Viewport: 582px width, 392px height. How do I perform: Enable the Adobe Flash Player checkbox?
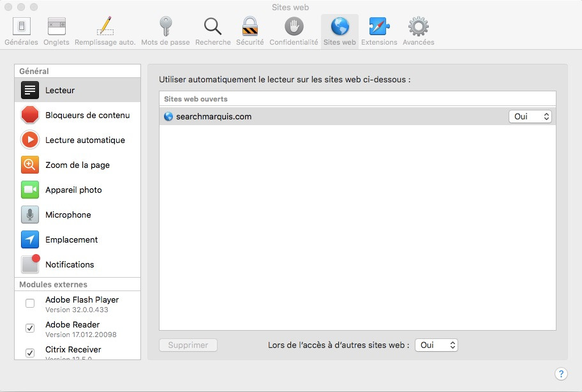tap(30, 303)
